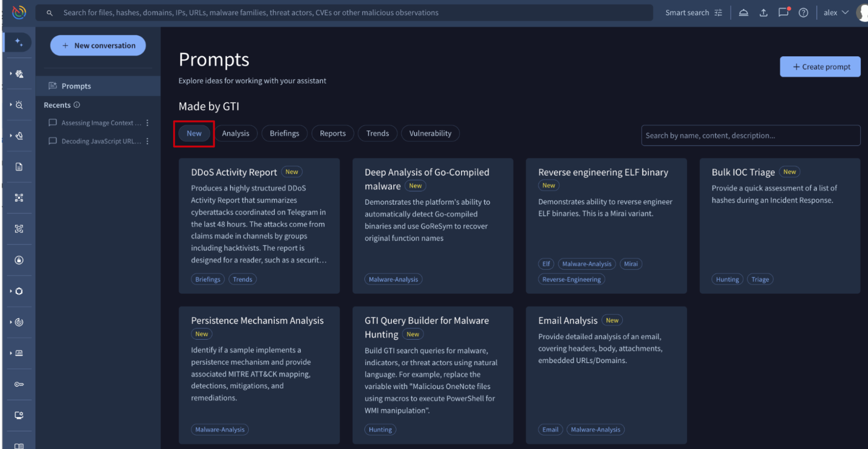Expand the biohazard hunting sidebar arrow
This screenshot has height=449, width=868.
(x=10, y=136)
